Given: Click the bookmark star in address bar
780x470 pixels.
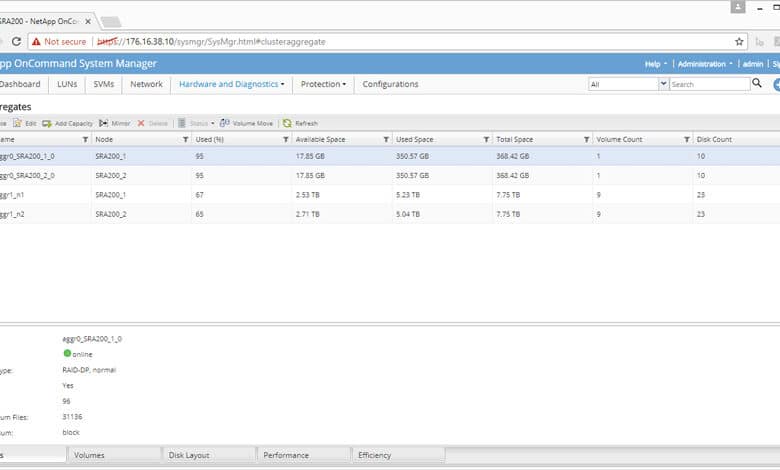Looking at the screenshot, I should (739, 42).
